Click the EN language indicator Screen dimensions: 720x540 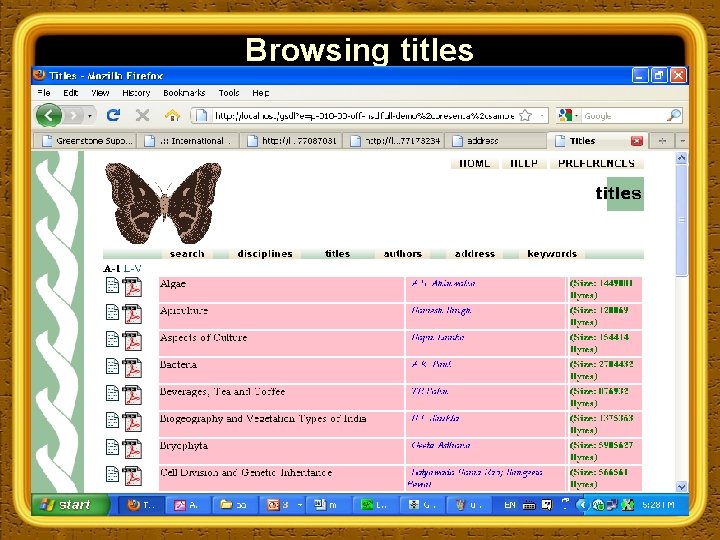(510, 505)
